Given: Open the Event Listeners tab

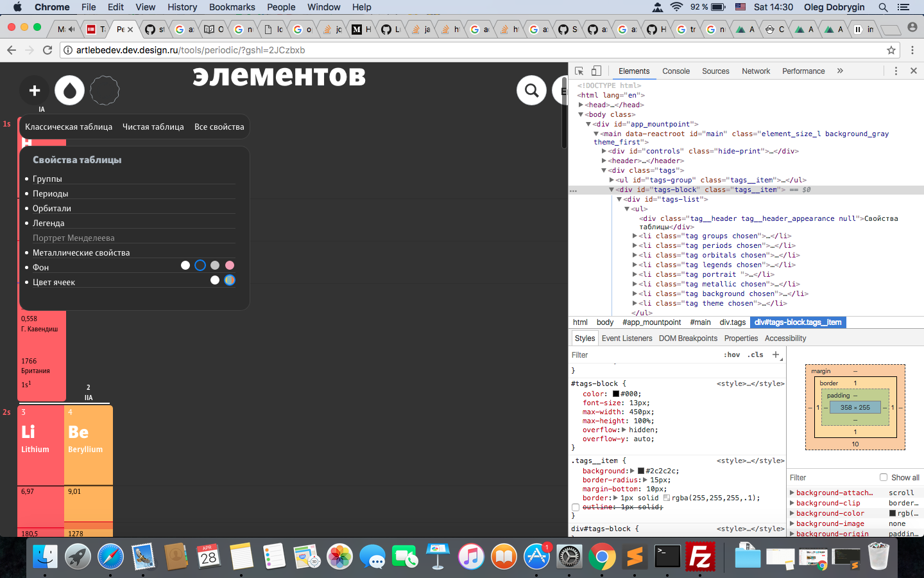Looking at the screenshot, I should (x=626, y=338).
